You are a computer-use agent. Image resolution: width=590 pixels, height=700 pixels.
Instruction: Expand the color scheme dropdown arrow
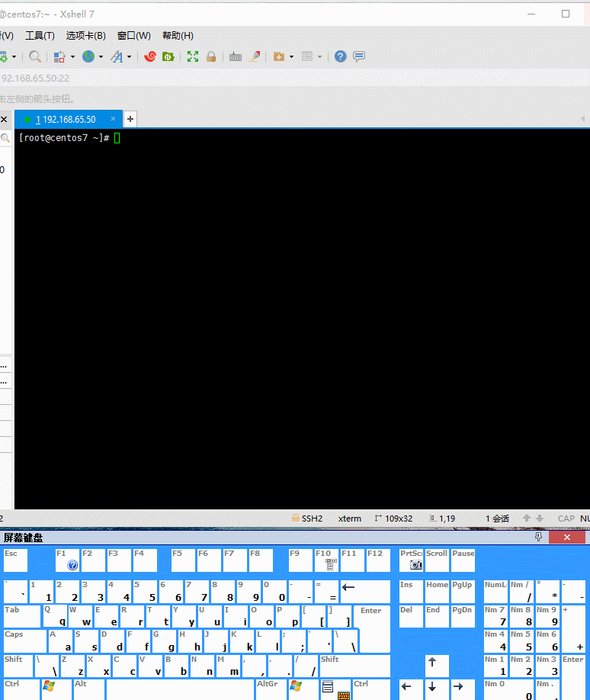click(72, 56)
